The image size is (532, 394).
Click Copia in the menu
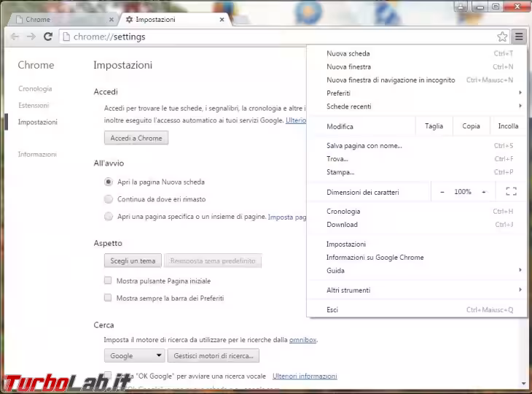(471, 126)
